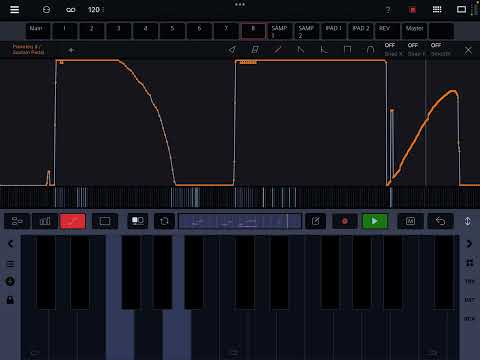Click the red record button

[345, 221]
